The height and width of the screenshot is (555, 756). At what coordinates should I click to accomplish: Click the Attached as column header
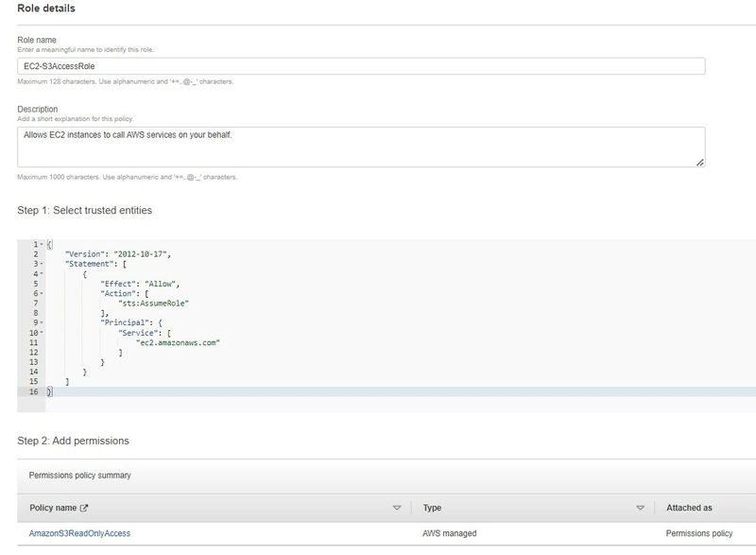click(689, 508)
